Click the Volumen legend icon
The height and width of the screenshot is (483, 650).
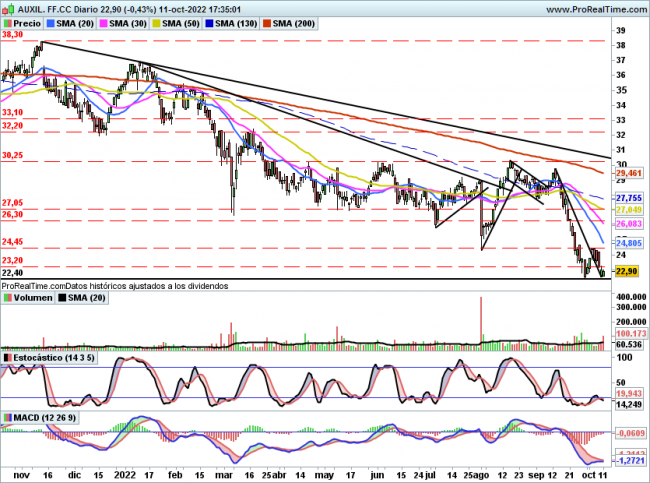(x=8, y=297)
